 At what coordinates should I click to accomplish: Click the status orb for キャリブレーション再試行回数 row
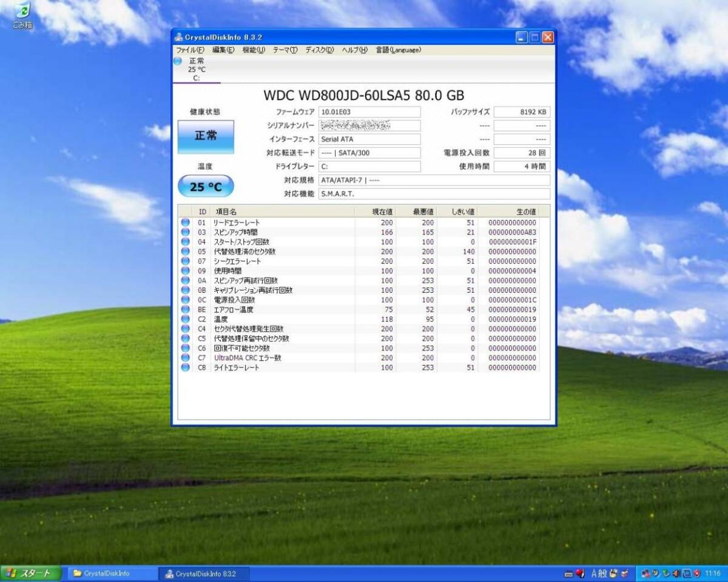point(185,290)
